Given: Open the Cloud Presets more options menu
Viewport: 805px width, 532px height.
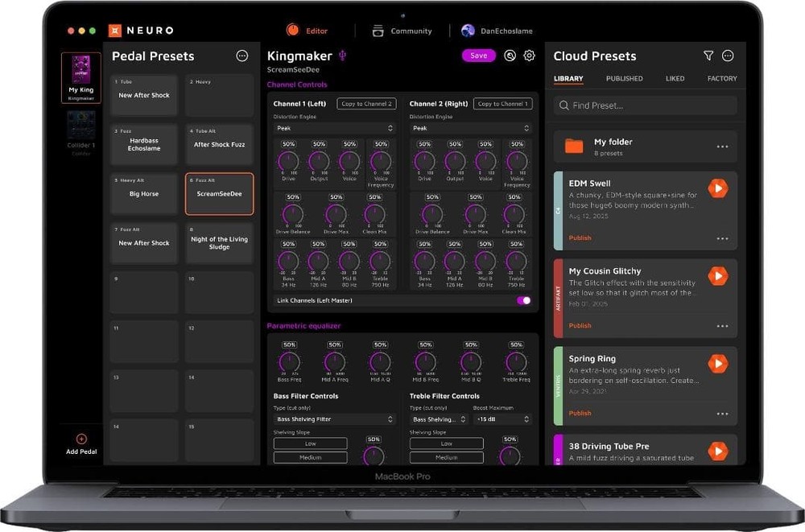Looking at the screenshot, I should click(728, 56).
